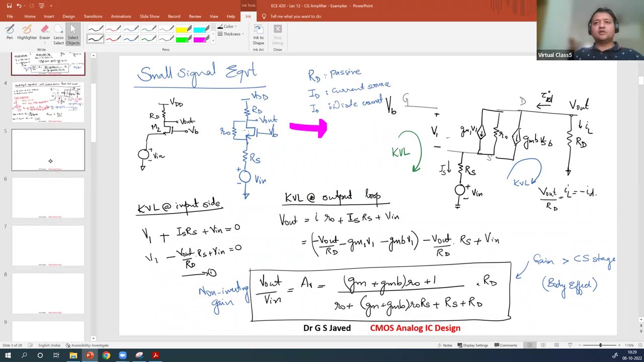
Task: Choose the bottom-row gray pen
Action: tap(166, 39)
